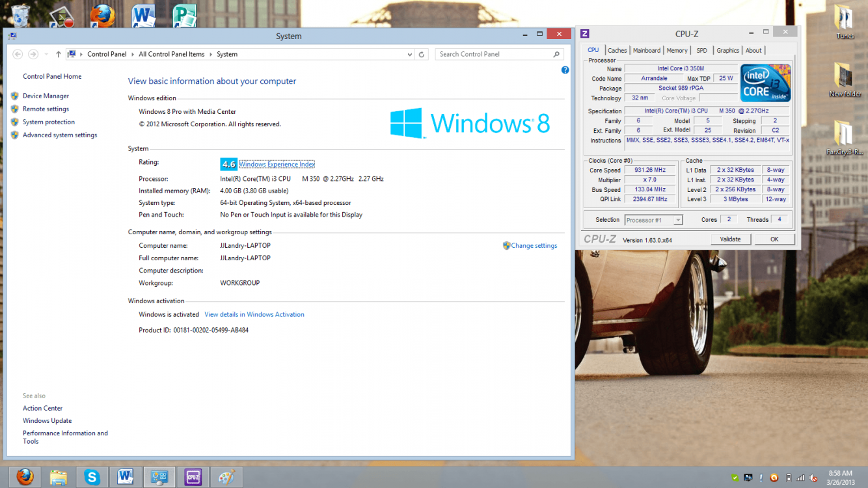Switch to the About tab in CPU-Z
The height and width of the screenshot is (488, 868).
click(x=753, y=50)
